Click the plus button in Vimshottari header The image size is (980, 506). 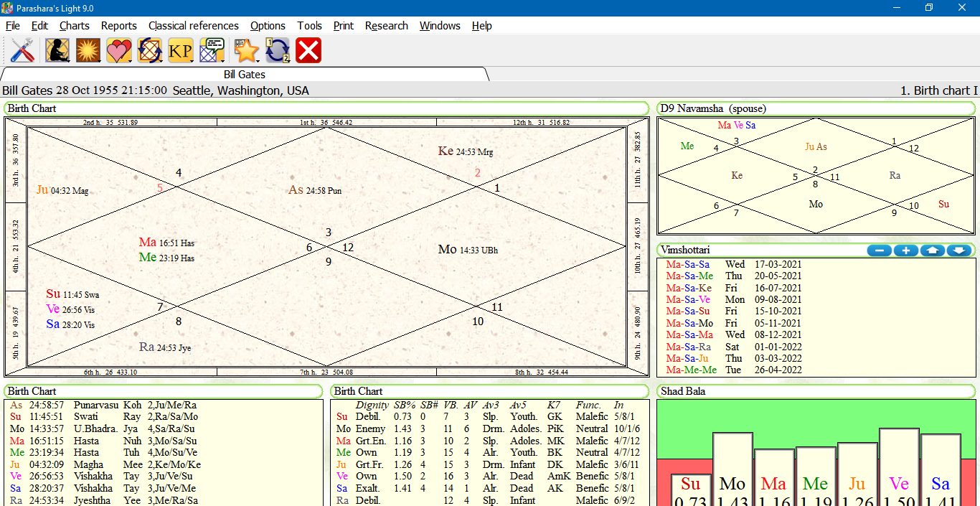pyautogui.click(x=906, y=250)
